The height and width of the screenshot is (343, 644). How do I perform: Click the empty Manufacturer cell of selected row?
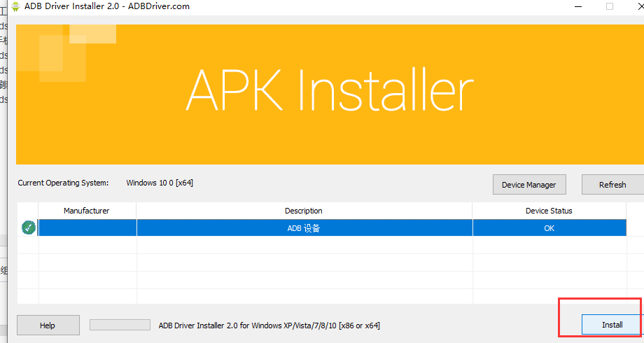click(87, 228)
